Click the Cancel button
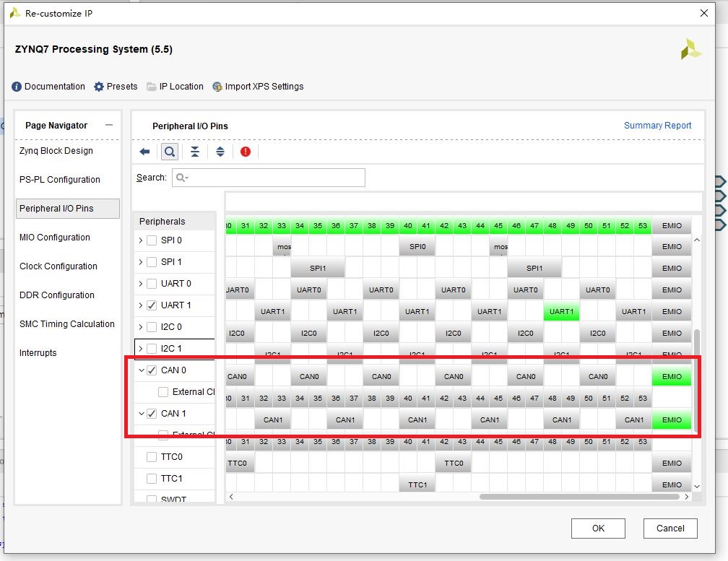The image size is (728, 561). tap(670, 529)
